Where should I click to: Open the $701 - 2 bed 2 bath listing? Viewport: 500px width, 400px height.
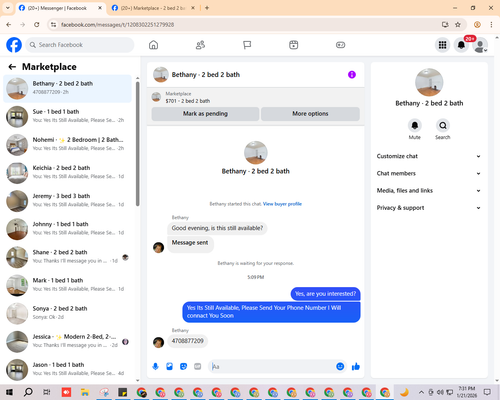[188, 101]
